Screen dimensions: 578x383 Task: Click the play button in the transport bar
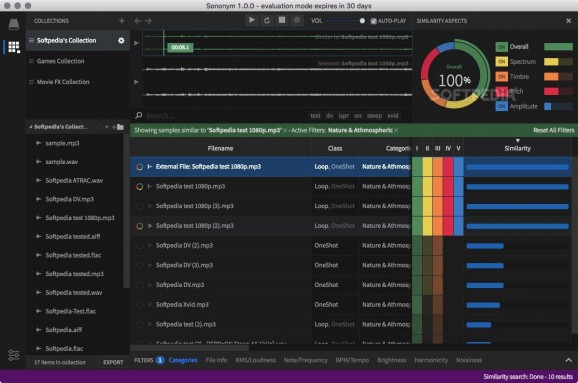tap(251, 20)
